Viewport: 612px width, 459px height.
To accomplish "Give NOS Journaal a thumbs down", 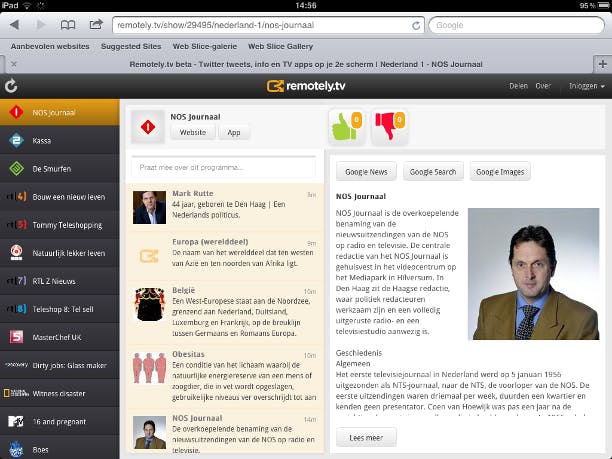I will 390,126.
